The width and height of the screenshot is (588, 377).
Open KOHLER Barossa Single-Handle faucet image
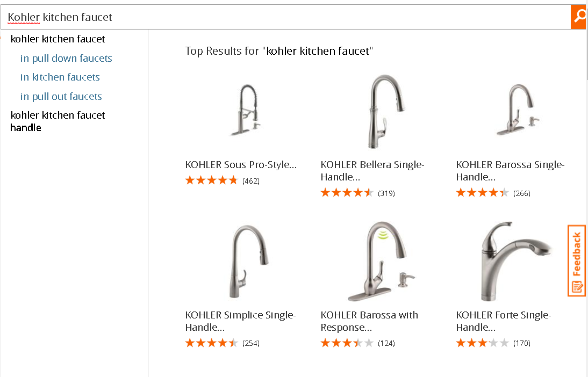[518, 110]
